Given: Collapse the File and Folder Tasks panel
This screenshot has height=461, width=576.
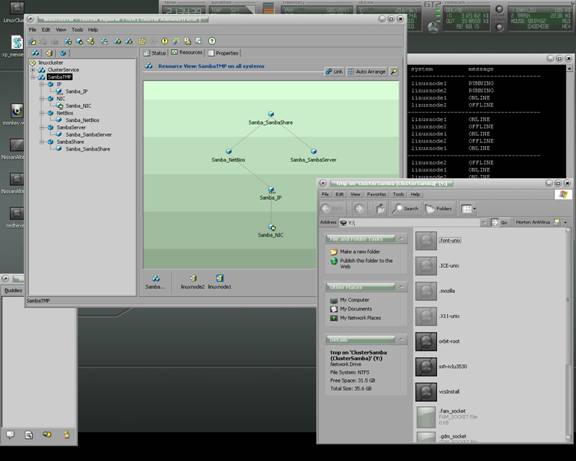Looking at the screenshot, I should point(401,239).
